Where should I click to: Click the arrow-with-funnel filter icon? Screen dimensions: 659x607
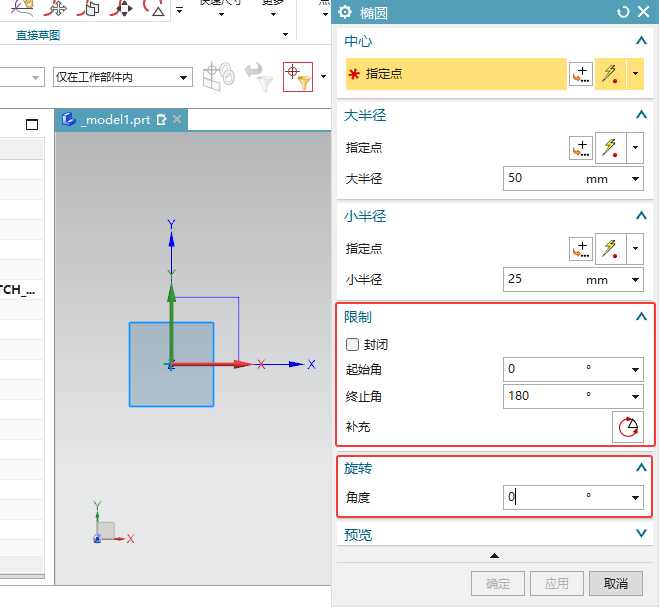[258, 77]
